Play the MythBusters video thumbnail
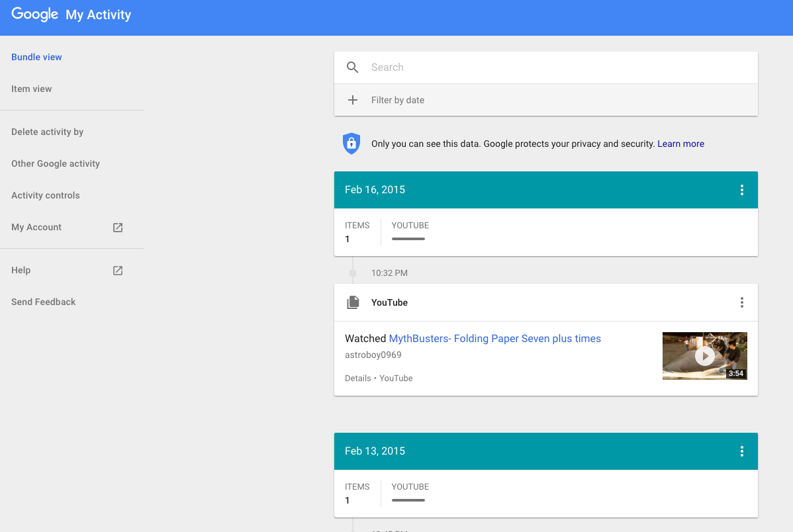 [x=704, y=356]
